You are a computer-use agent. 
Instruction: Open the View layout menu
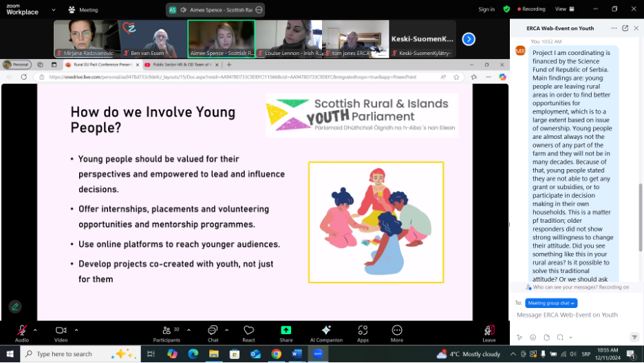pos(563,9)
